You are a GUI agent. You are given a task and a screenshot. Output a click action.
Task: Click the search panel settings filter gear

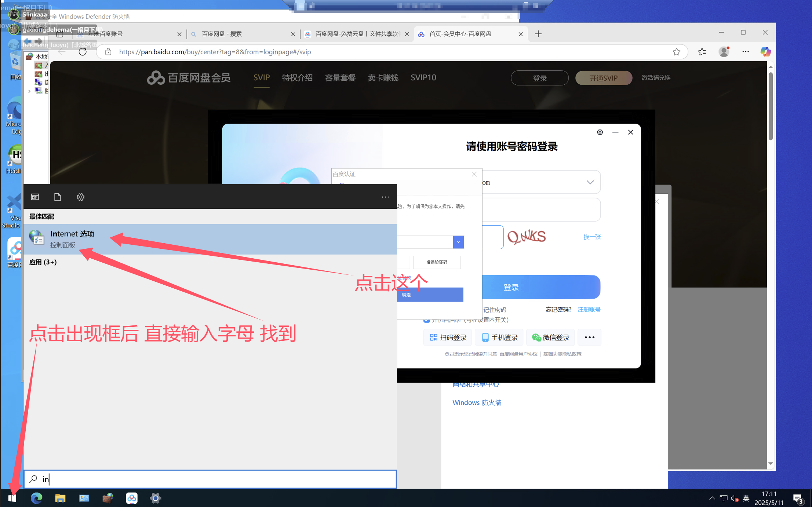[x=81, y=197]
